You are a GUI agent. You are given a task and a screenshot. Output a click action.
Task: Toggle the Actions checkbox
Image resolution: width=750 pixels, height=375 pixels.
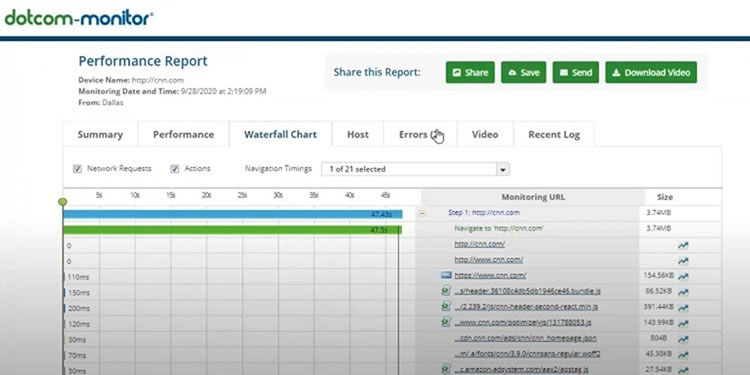pos(175,169)
